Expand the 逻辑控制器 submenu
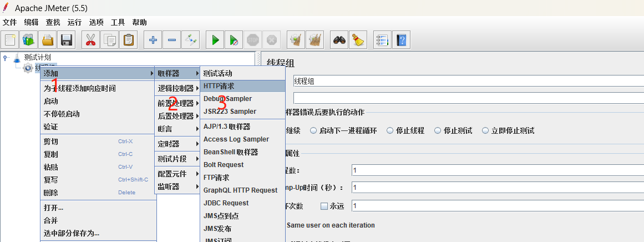This screenshot has width=644, height=242. 177,88
